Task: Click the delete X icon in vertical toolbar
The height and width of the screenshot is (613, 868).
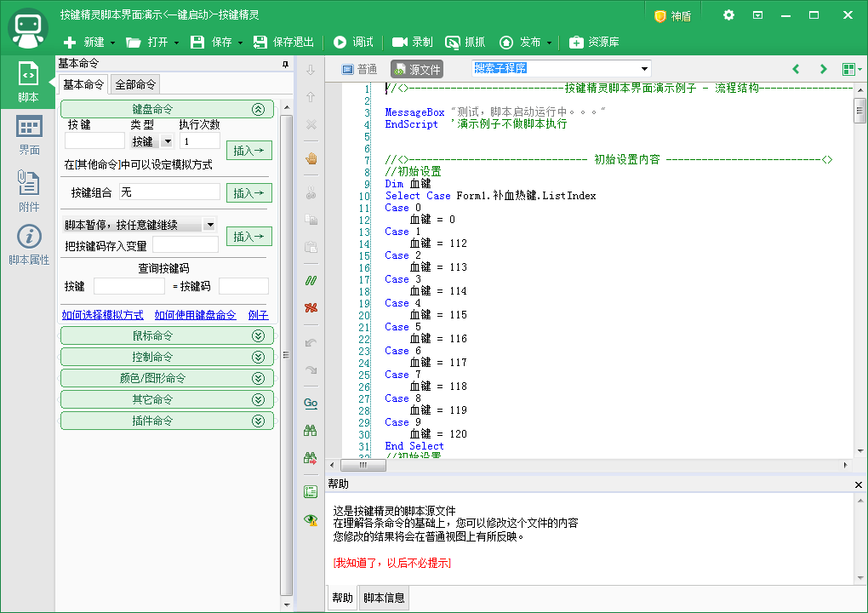Action: [x=311, y=124]
